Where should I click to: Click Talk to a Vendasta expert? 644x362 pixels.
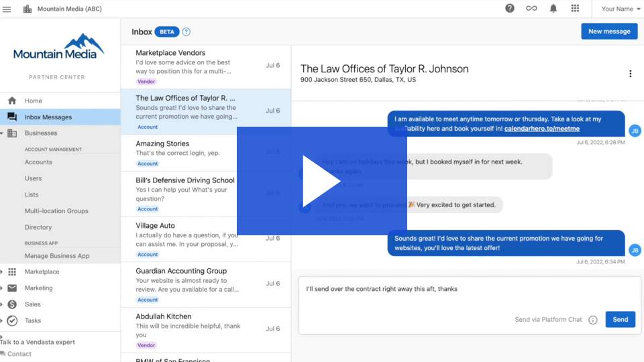click(38, 342)
